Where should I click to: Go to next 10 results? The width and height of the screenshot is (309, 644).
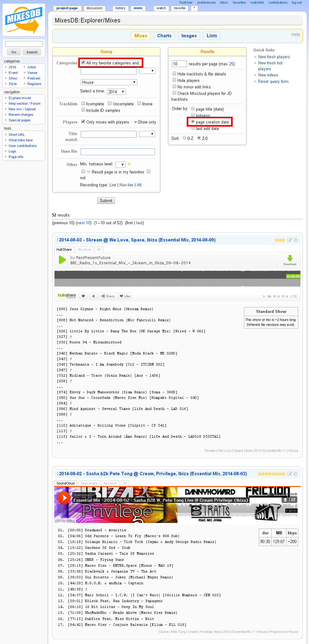(x=83, y=223)
